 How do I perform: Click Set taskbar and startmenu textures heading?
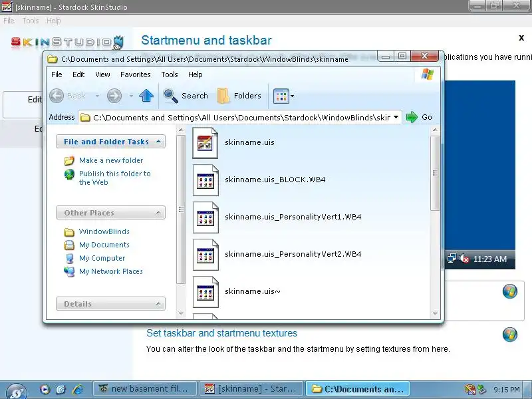point(221,333)
